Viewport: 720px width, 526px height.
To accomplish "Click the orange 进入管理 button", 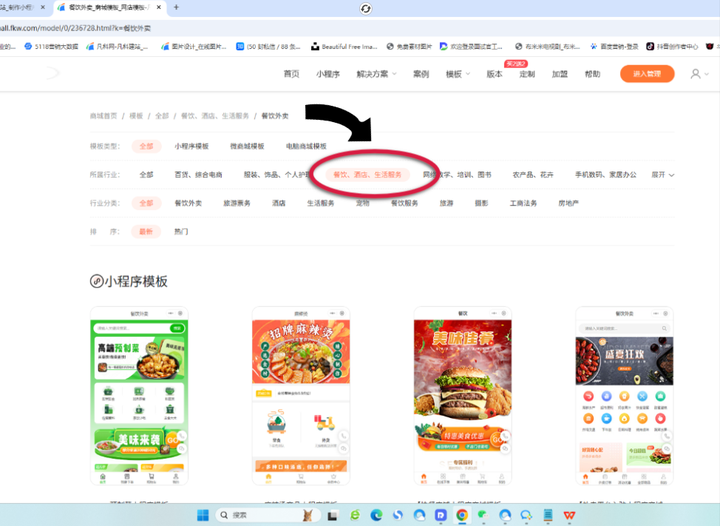I will click(647, 74).
